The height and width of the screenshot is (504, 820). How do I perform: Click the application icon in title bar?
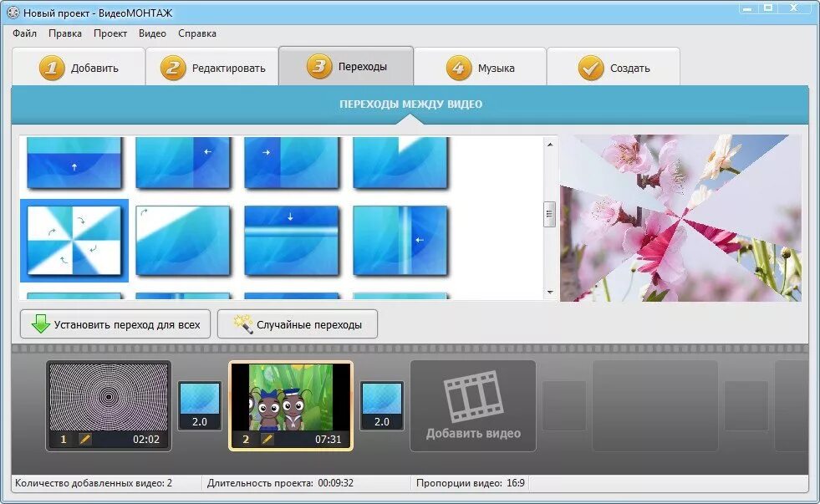[13, 13]
